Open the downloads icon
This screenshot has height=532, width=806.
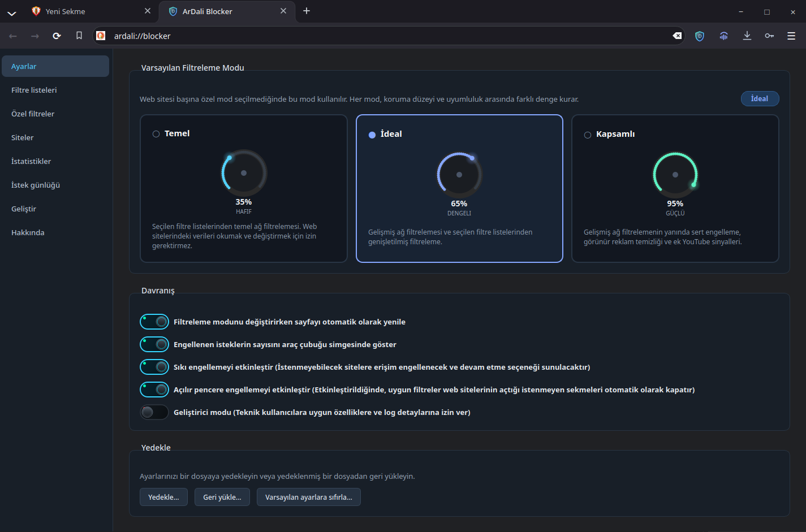click(747, 36)
